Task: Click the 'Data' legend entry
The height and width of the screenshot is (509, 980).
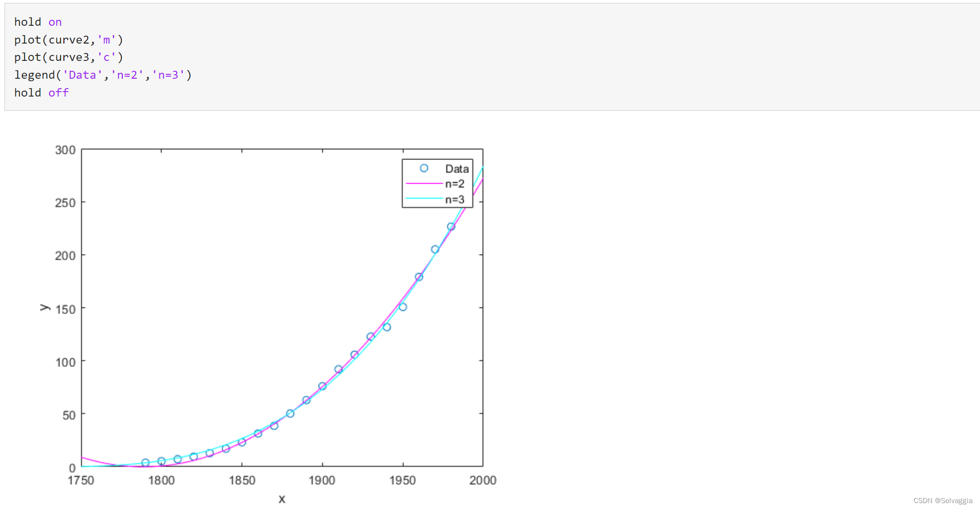Action: click(457, 169)
